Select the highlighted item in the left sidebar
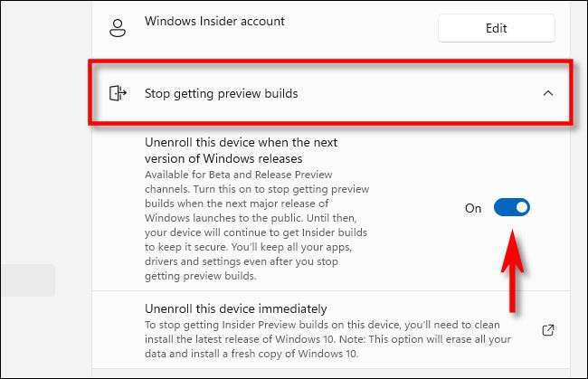The height and width of the screenshot is (379, 588). pos(27,280)
